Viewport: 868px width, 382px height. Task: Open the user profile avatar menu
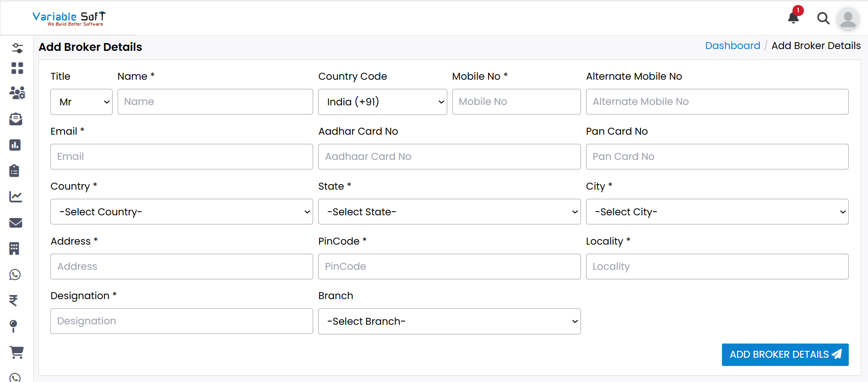point(848,19)
